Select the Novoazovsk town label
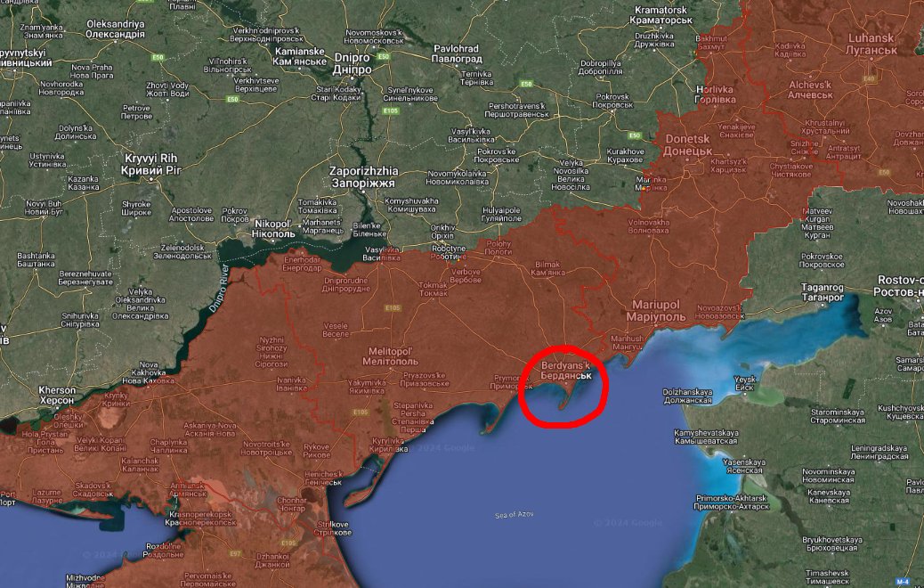The image size is (924, 588). pos(721,312)
